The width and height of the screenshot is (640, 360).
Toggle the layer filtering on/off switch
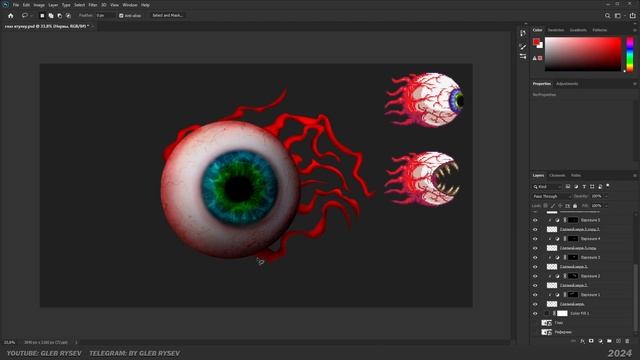point(608,186)
